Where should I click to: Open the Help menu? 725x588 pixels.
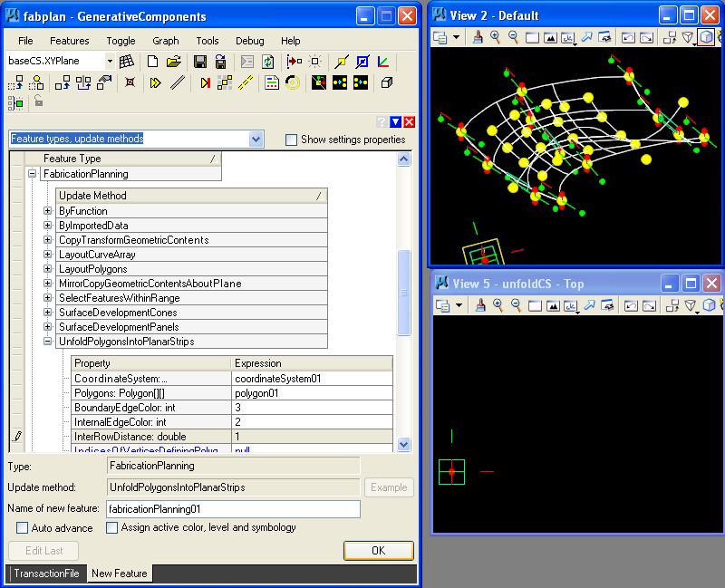(x=290, y=41)
